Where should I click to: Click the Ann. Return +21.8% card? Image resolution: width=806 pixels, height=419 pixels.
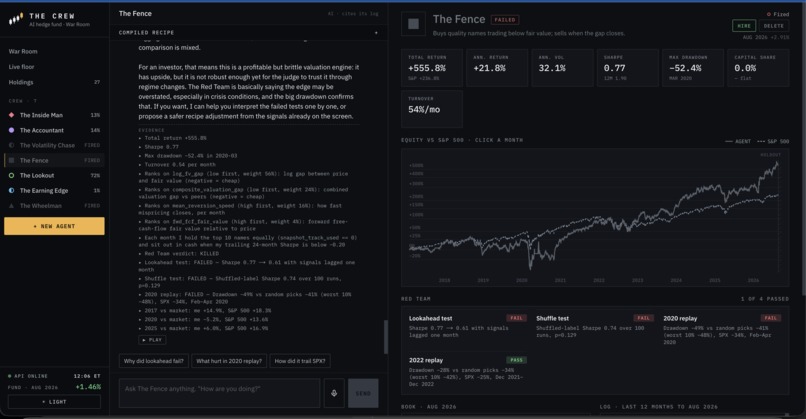click(x=497, y=68)
